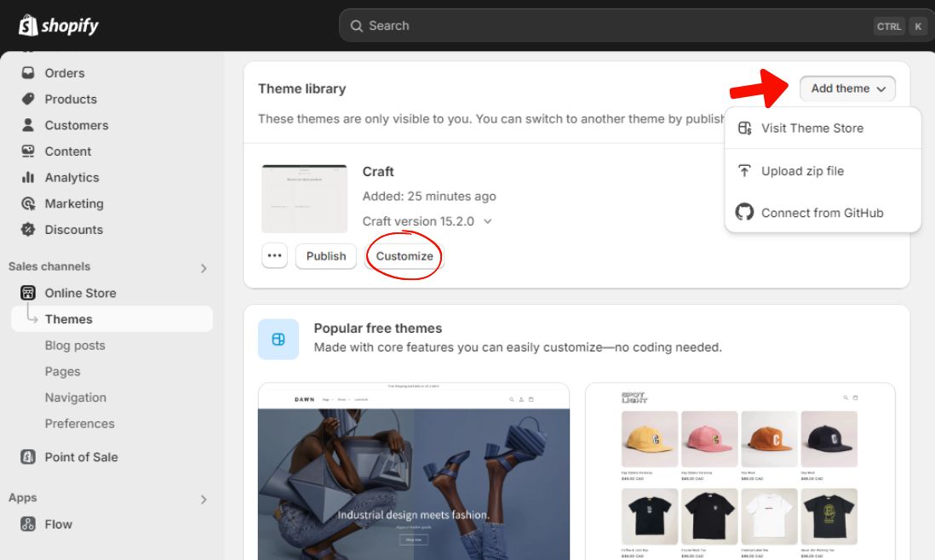Open the Orders icon in sidebar
Screen dimensions: 935x560
click(28, 72)
